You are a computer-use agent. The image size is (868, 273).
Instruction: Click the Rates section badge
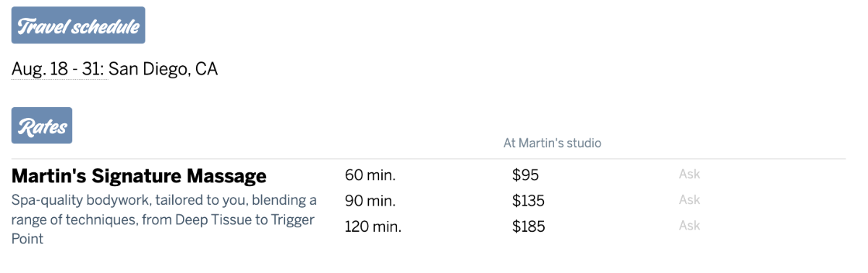[x=42, y=125]
